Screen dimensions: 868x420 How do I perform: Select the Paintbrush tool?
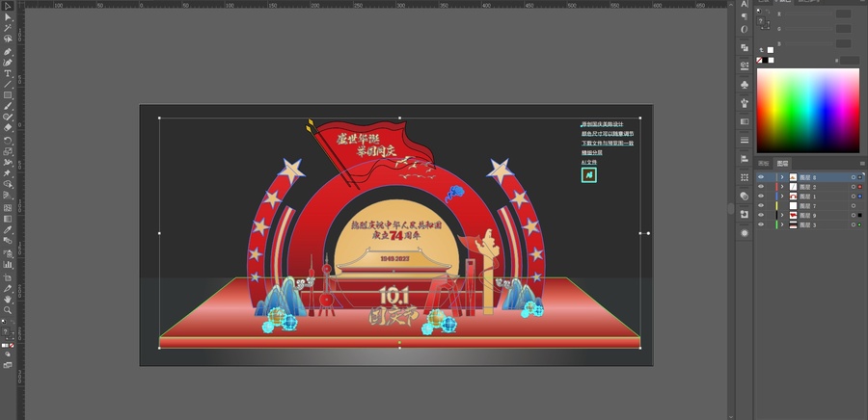click(x=8, y=106)
